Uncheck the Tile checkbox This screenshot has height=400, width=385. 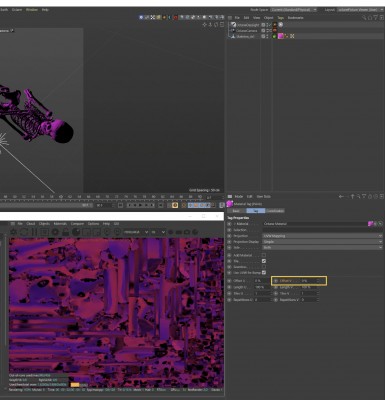click(x=264, y=261)
